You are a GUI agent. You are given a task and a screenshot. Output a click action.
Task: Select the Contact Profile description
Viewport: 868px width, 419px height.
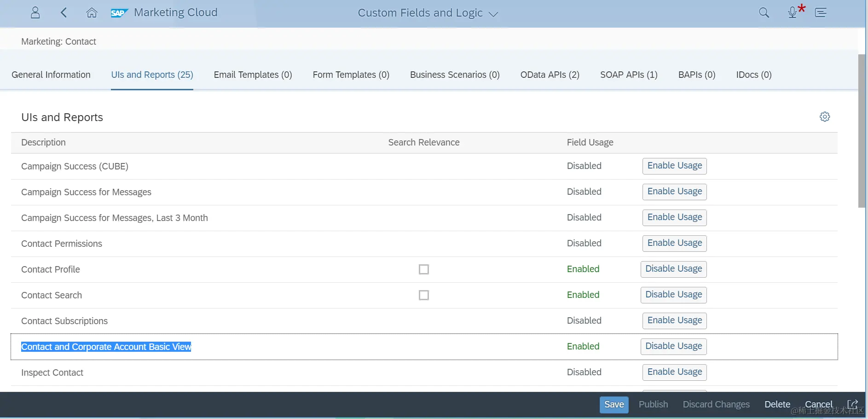point(51,269)
